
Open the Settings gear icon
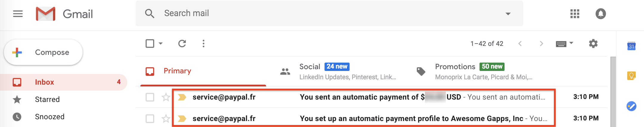tap(593, 44)
